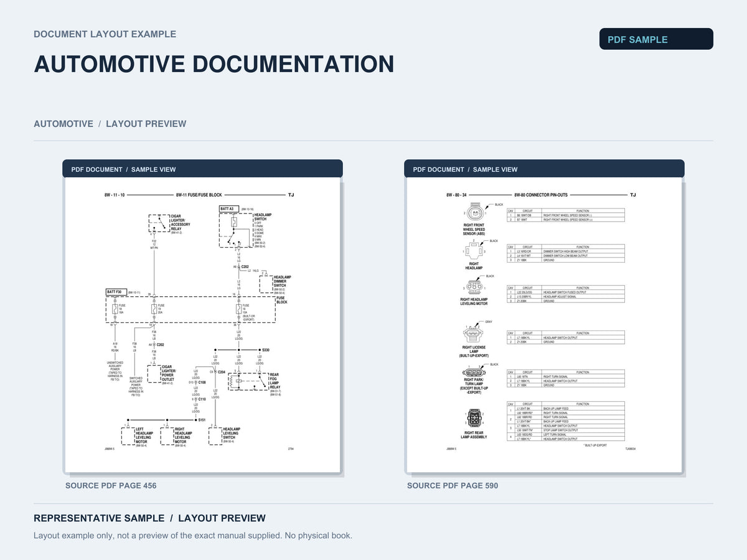Click the DIMMER SWITCH HIGH BEAM OUTPUT table row
747x560 pixels.
566,251
